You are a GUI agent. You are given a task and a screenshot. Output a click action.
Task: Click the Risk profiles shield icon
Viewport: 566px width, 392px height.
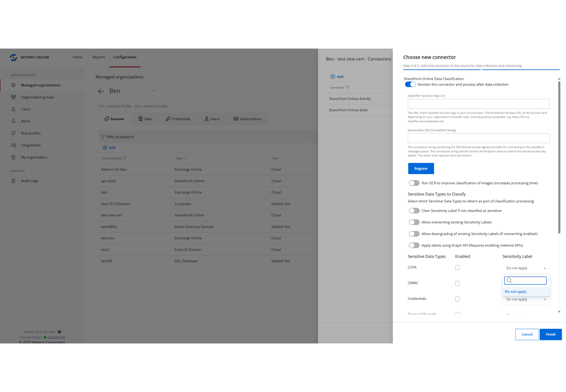(13, 133)
